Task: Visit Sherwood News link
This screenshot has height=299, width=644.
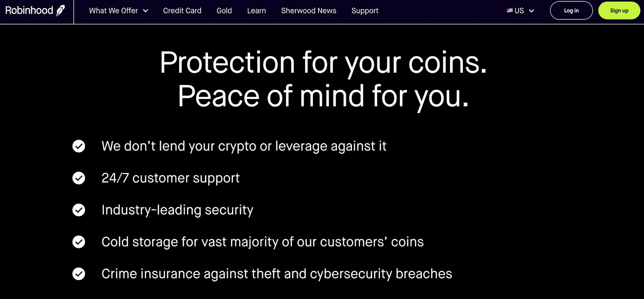Action: click(309, 11)
